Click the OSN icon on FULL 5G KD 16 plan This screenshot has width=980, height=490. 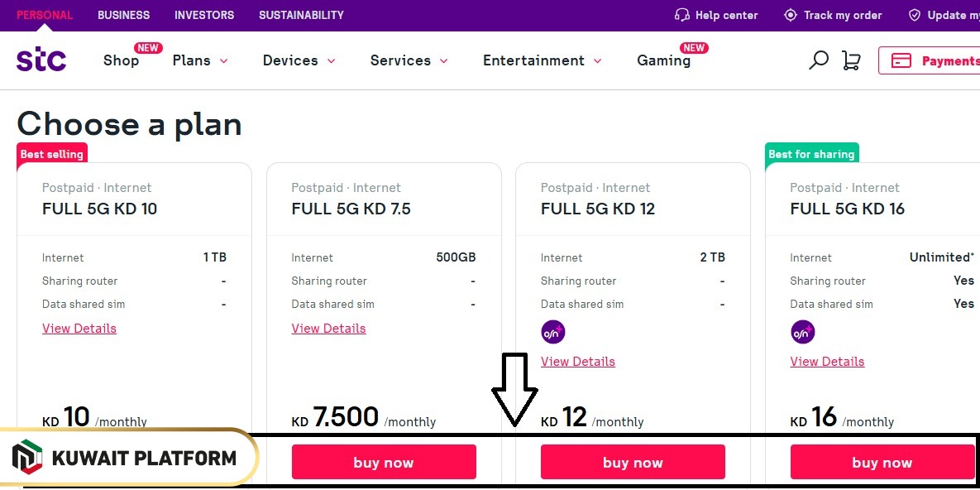click(x=802, y=331)
